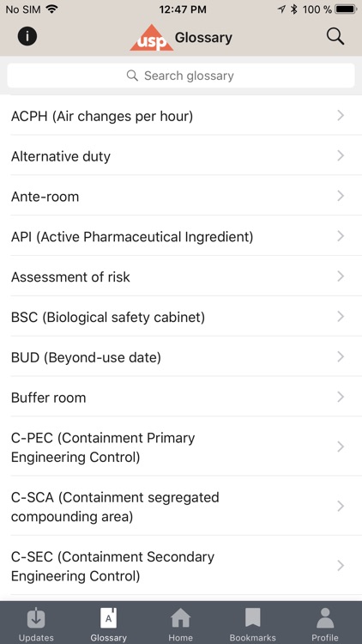This screenshot has width=362, height=644.
Task: Select Assessment of risk term
Action: [x=181, y=276]
